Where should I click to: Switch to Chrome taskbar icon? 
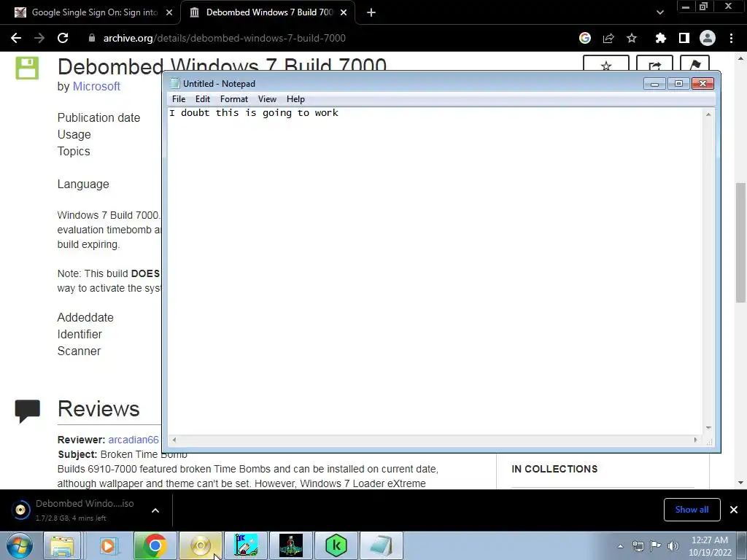pos(155,545)
